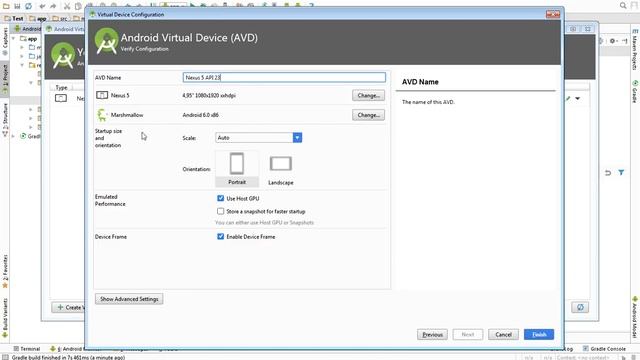Click the gear settings icon in right panel

pyautogui.click(x=613, y=41)
